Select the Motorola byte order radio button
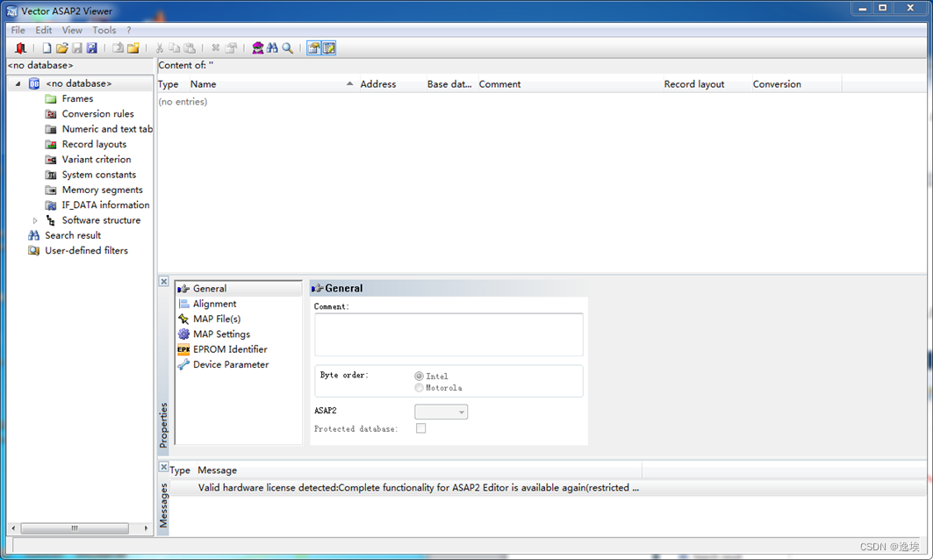 pos(419,388)
